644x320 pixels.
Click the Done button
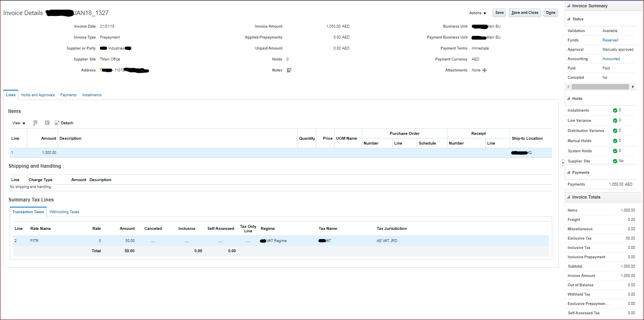coord(551,13)
